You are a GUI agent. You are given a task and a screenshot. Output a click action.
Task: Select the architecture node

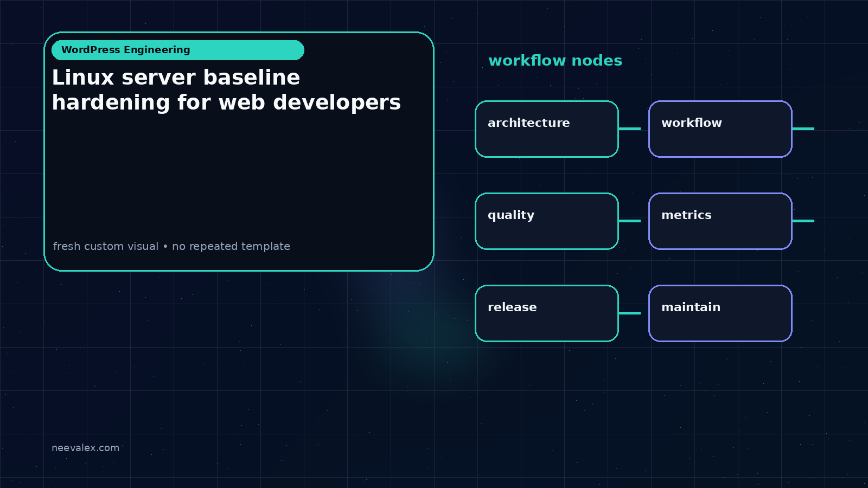pos(547,129)
